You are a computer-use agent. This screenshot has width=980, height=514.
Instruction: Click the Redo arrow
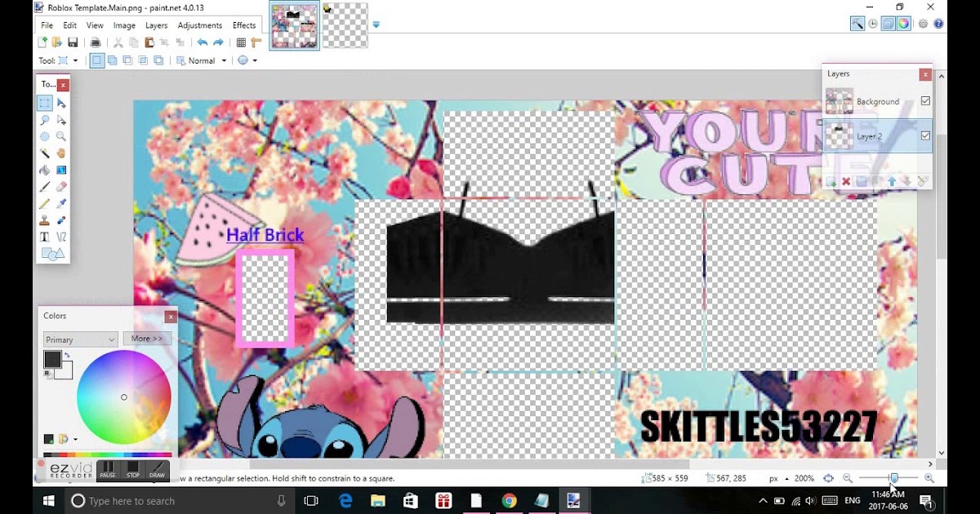click(218, 42)
